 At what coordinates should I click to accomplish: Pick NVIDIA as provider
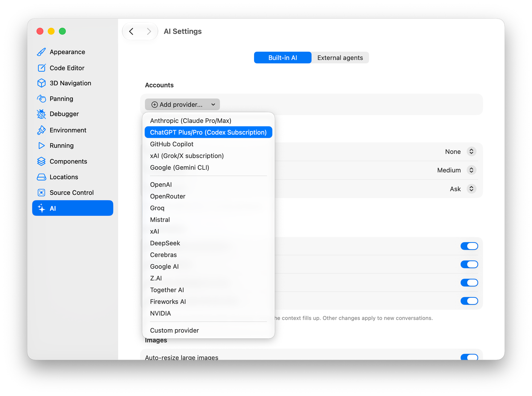pos(208,313)
